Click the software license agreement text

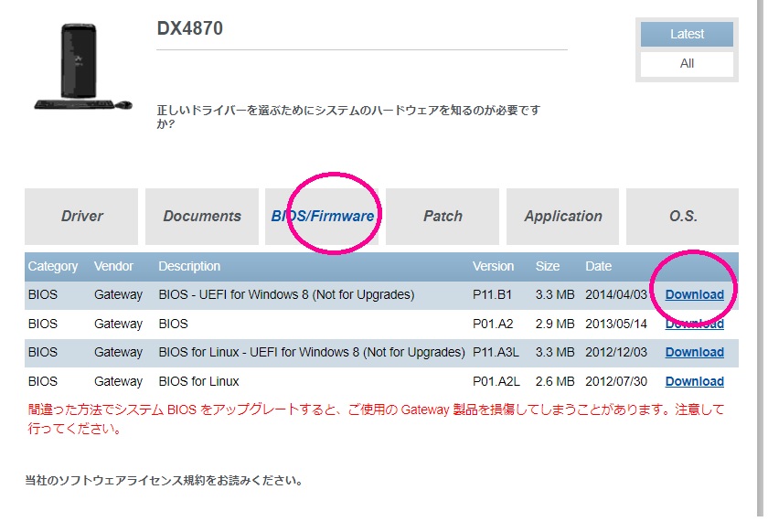click(x=164, y=481)
